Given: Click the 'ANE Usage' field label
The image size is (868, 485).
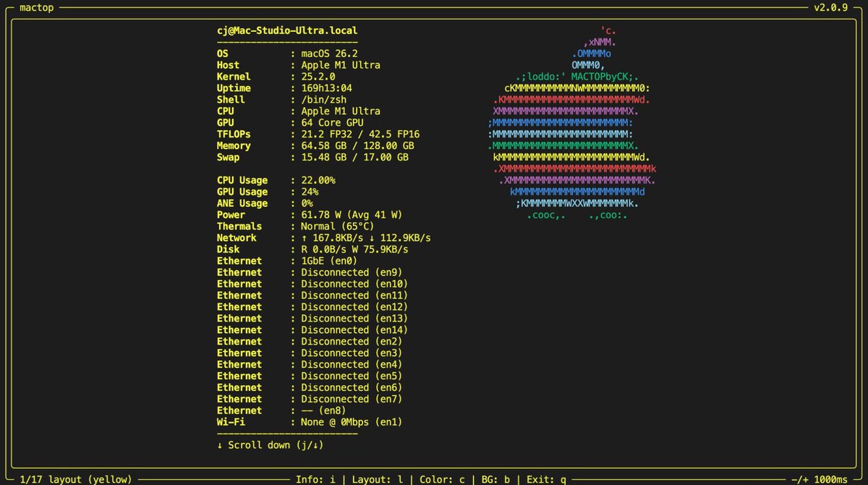Looking at the screenshot, I should tap(242, 203).
